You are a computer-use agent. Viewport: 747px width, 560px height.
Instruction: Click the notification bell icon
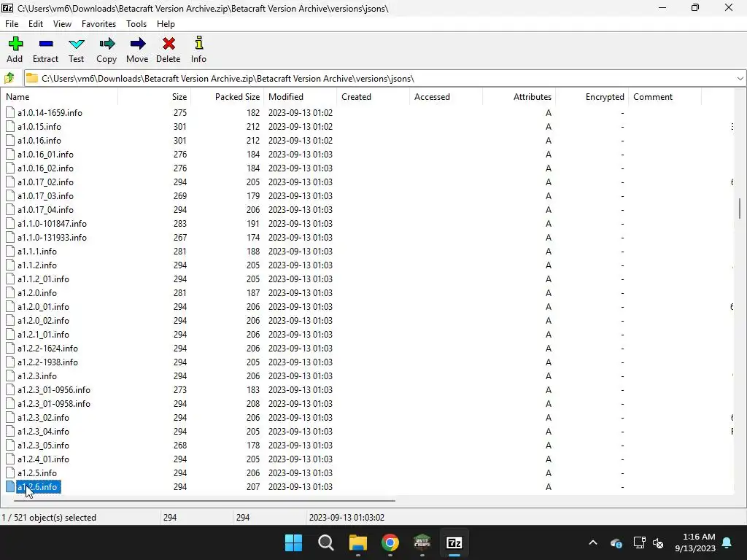(x=727, y=542)
